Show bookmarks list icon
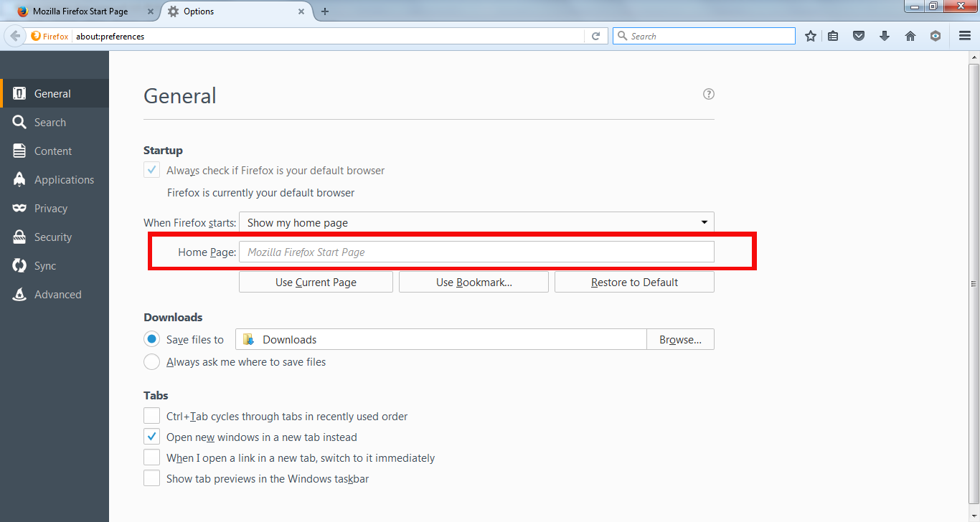The image size is (980, 522). (x=833, y=36)
